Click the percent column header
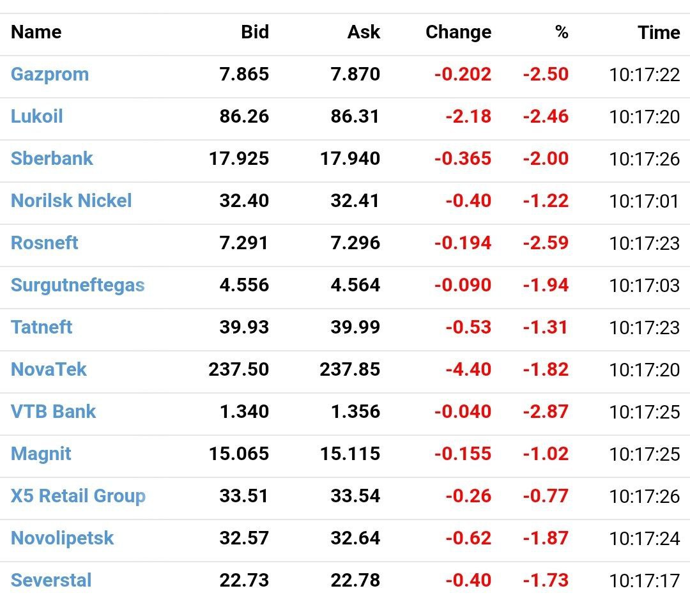Screen dimensions: 690x616 [x=562, y=32]
